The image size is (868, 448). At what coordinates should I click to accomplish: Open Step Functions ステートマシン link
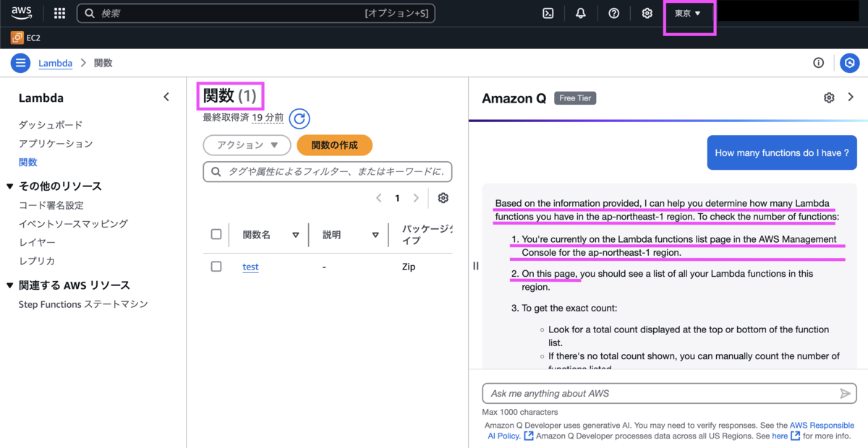pos(83,304)
